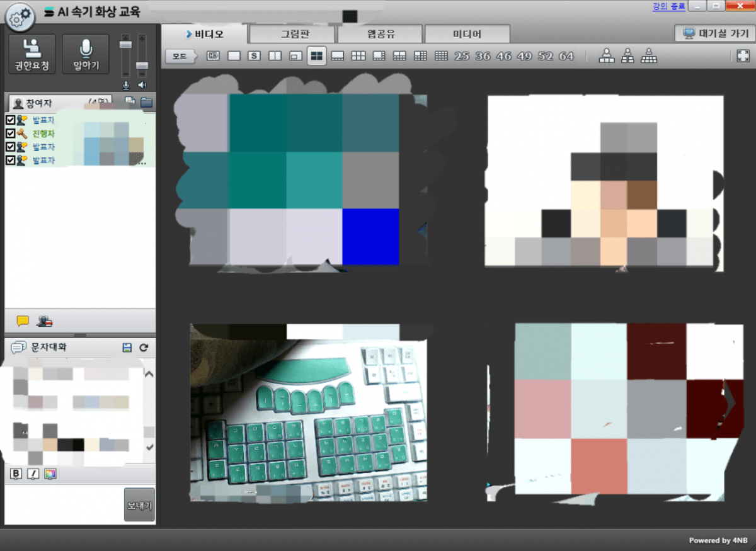Open the folder icon beside the 참여자 header
756x551 pixels.
(146, 102)
